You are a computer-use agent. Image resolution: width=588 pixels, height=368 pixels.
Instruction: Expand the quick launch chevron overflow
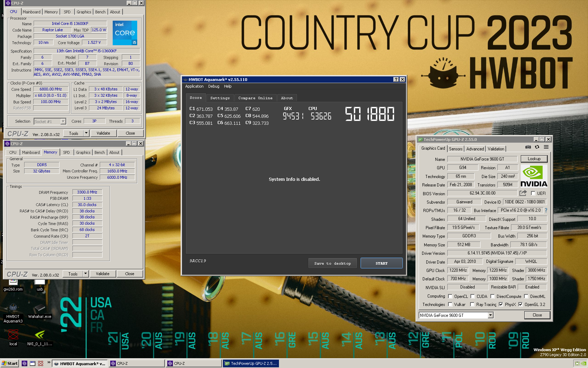(x=49, y=363)
